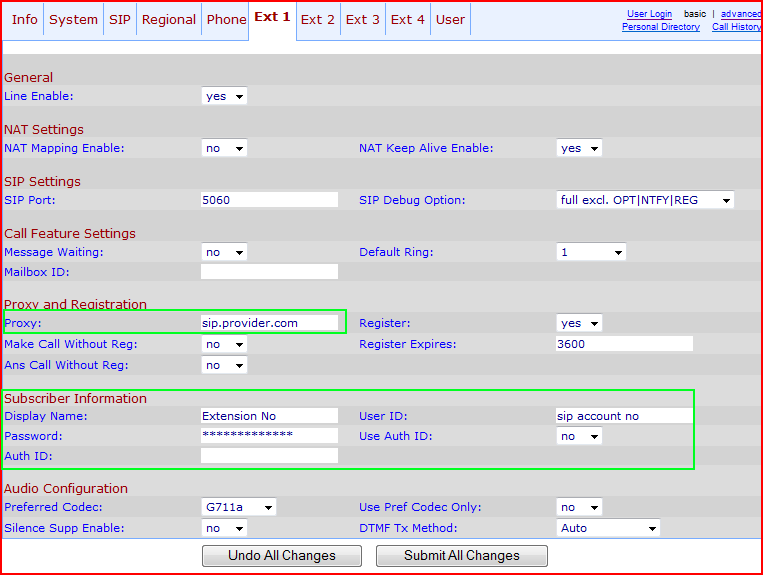Viewport: 763px width, 575px height.
Task: Toggle the Use Auth ID dropdown
Action: pos(579,437)
